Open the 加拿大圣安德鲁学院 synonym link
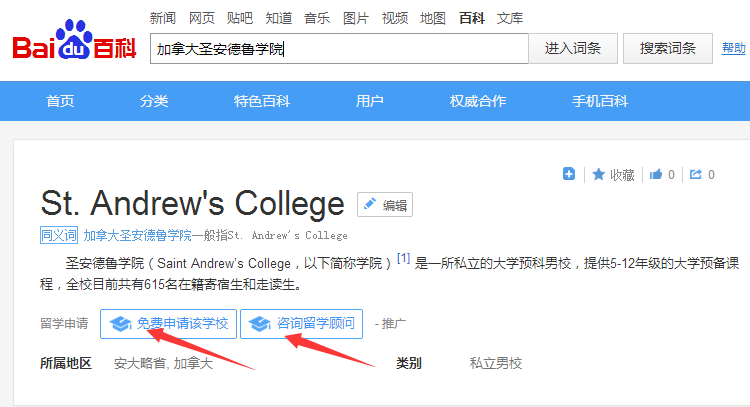 point(137,235)
